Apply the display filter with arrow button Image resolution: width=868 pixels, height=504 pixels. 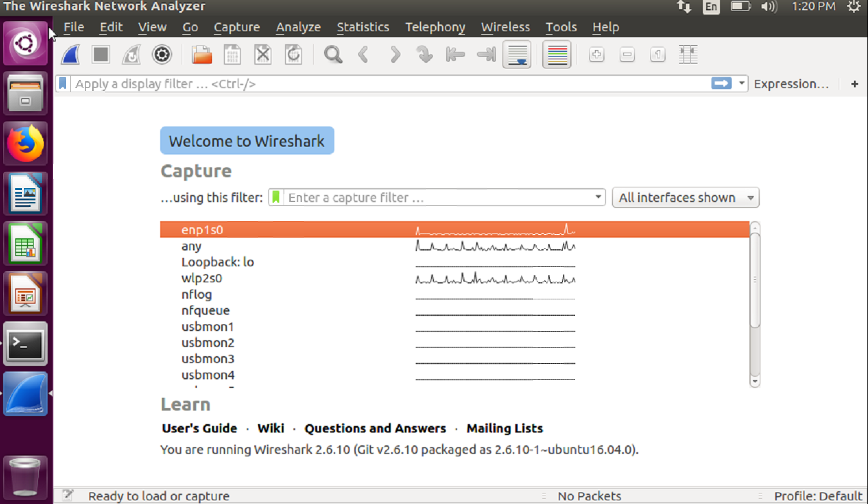coord(722,84)
